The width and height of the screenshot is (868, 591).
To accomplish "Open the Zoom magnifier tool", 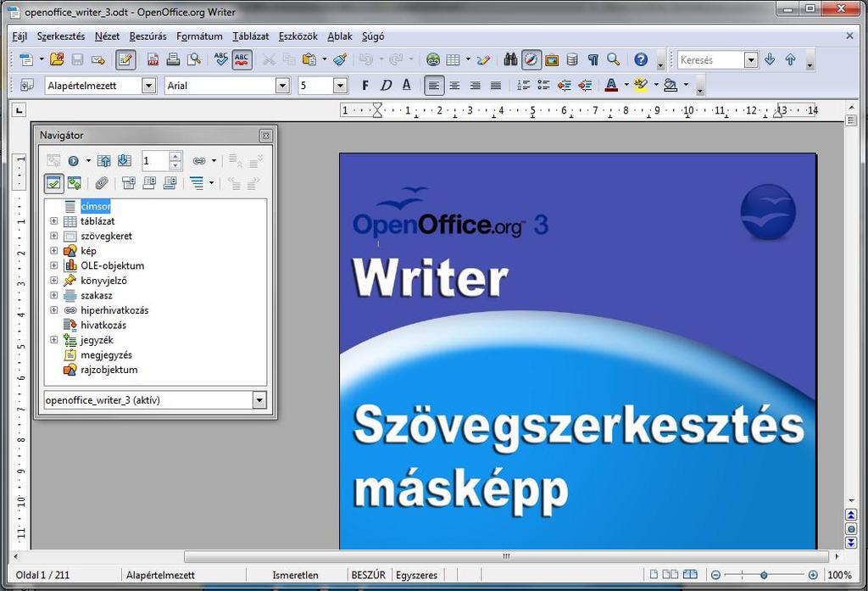I will 614,59.
